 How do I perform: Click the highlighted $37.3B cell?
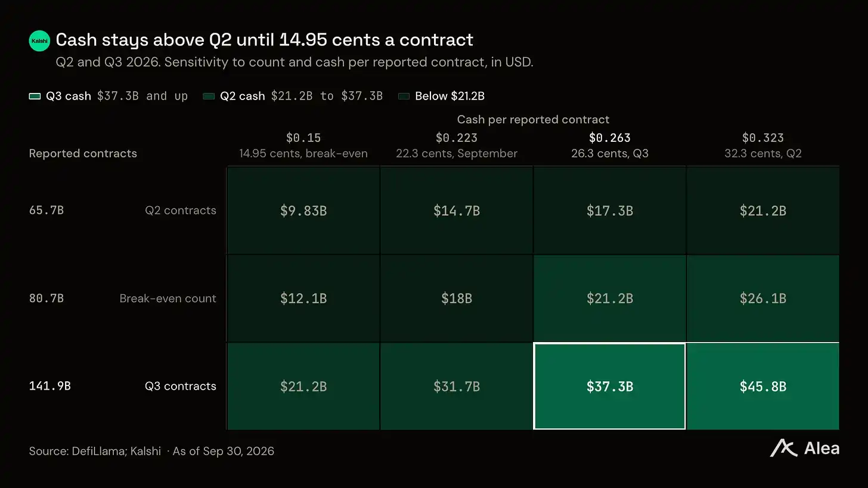pyautogui.click(x=609, y=386)
